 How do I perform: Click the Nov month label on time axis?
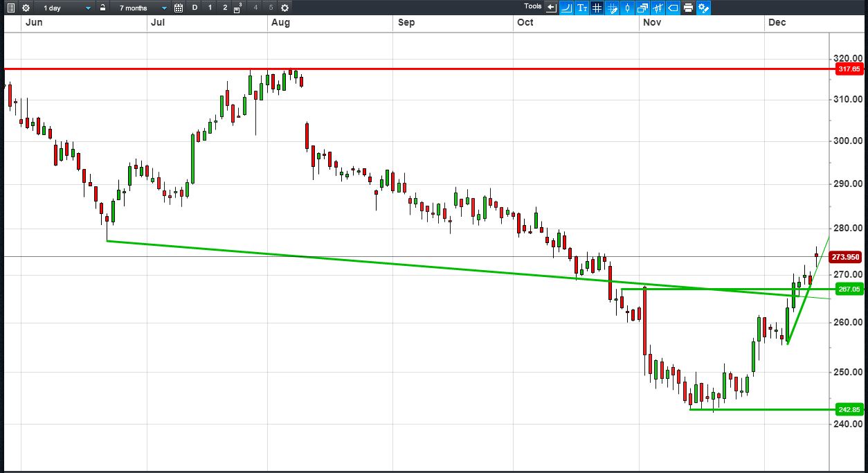coord(652,23)
